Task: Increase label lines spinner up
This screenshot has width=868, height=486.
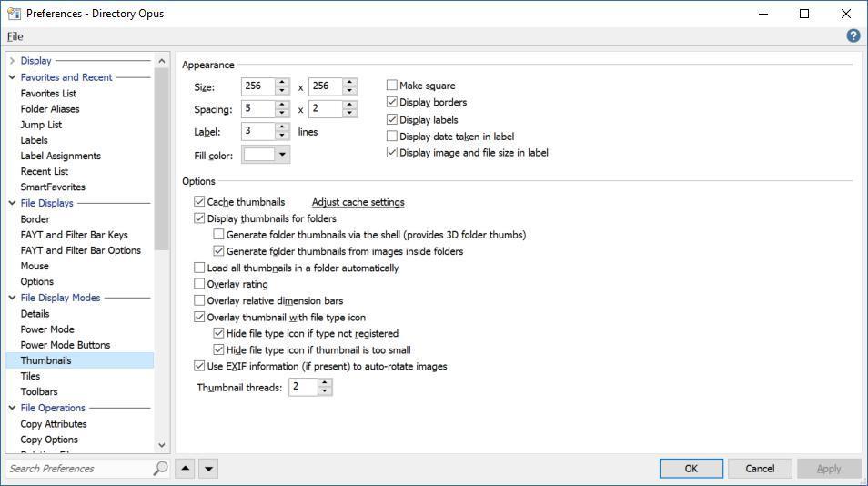Action: tap(282, 127)
